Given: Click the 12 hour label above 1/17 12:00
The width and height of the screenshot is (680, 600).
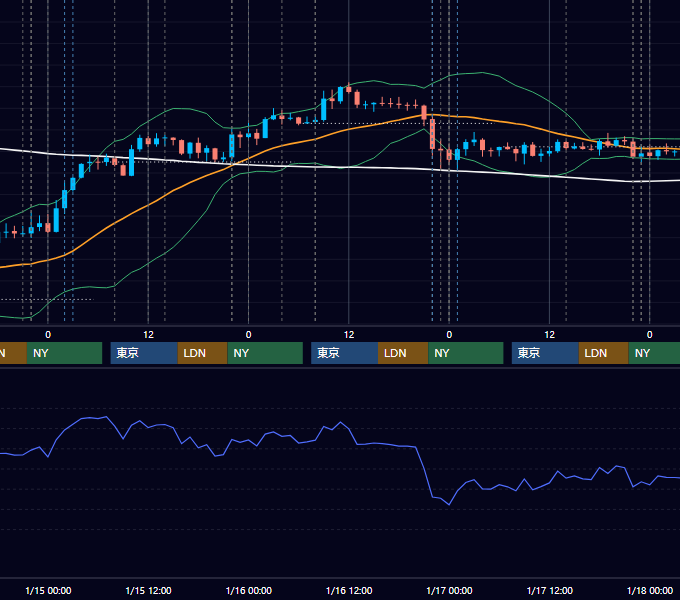Looking at the screenshot, I should tap(549, 335).
